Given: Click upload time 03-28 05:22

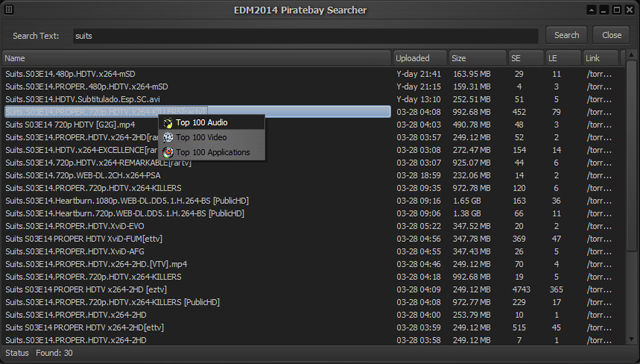Looking at the screenshot, I should pyautogui.click(x=419, y=226).
